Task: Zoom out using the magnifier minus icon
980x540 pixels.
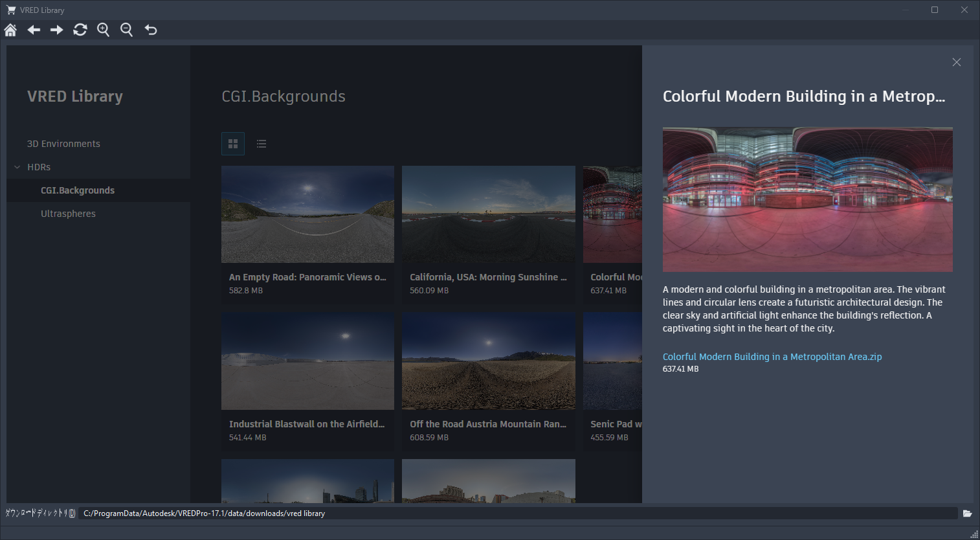Action: pyautogui.click(x=126, y=29)
